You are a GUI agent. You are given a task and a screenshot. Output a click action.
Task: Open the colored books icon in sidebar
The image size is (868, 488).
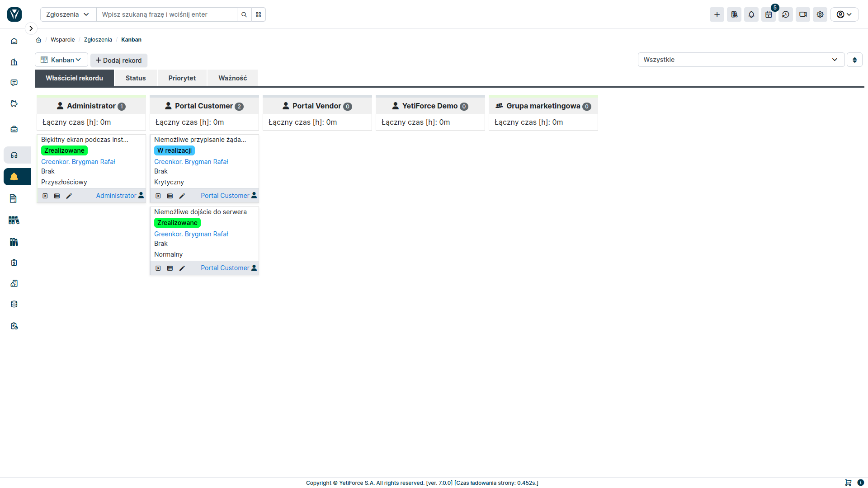point(14,220)
